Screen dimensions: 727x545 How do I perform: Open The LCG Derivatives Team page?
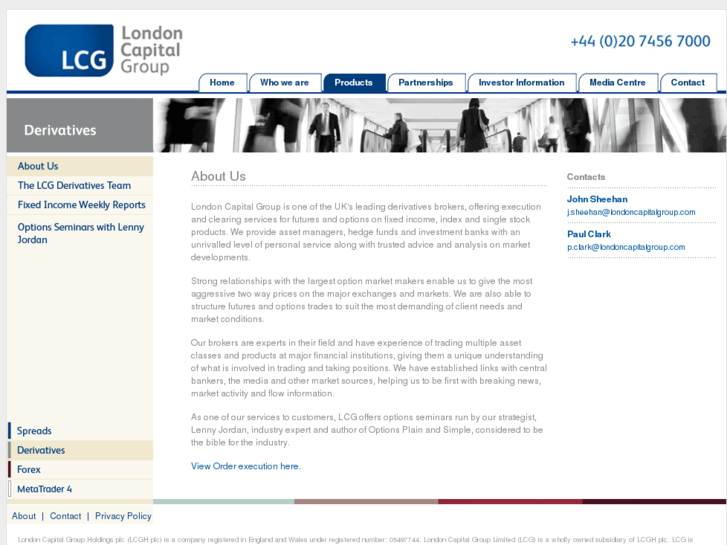(x=80, y=186)
